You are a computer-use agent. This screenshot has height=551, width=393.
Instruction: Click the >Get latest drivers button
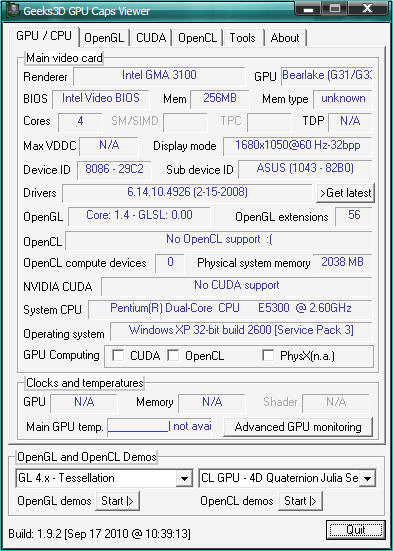click(345, 193)
